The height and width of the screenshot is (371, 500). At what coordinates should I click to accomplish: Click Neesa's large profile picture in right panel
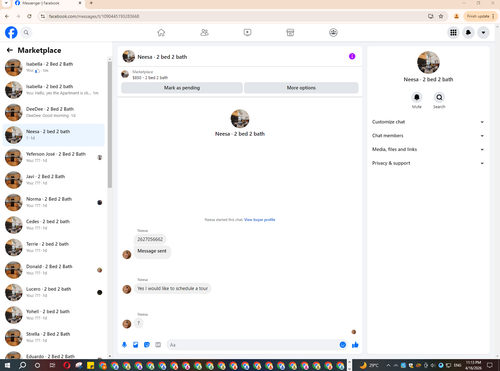428,62
